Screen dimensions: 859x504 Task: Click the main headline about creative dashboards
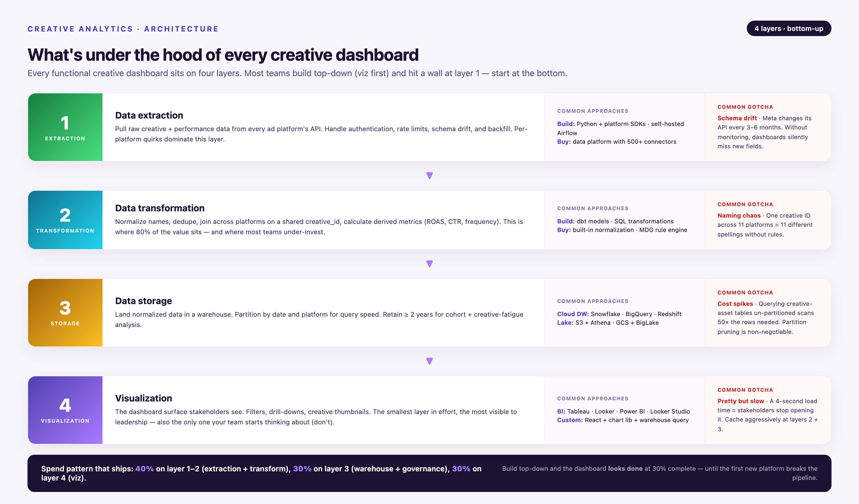[223, 55]
